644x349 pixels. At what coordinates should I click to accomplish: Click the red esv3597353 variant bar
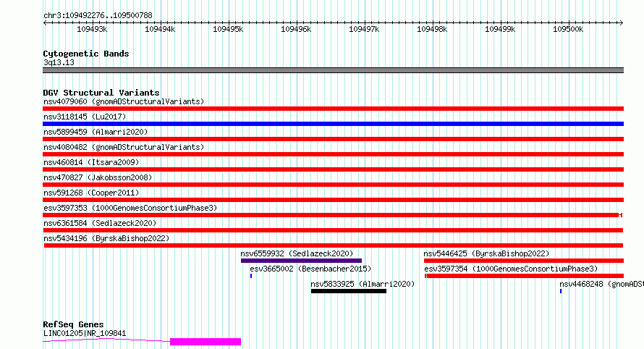click(332, 215)
